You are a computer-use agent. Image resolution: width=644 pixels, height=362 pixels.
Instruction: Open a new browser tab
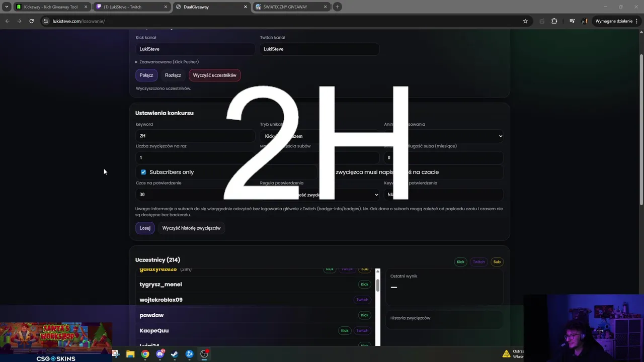[337, 7]
